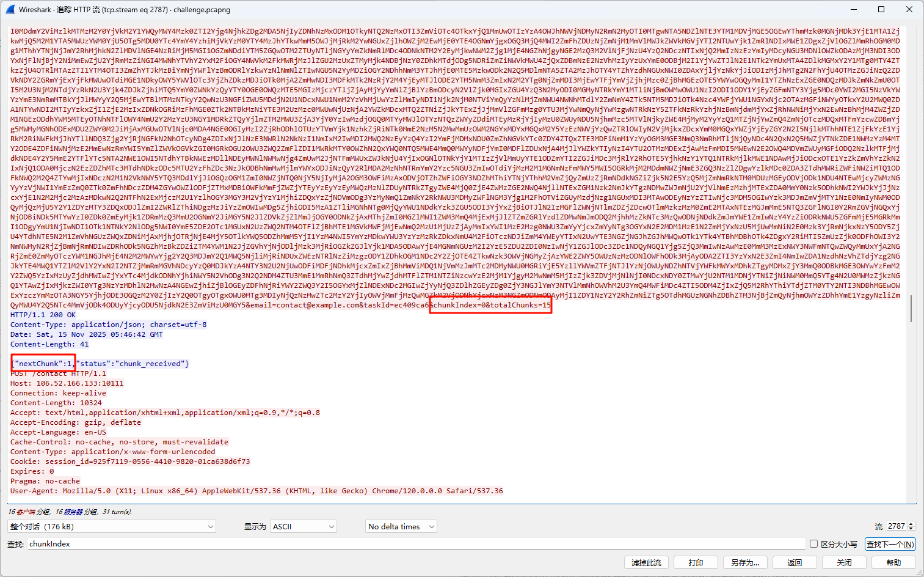Close the window using the title bar X
The height and width of the screenshot is (577, 924).
pos(909,9)
